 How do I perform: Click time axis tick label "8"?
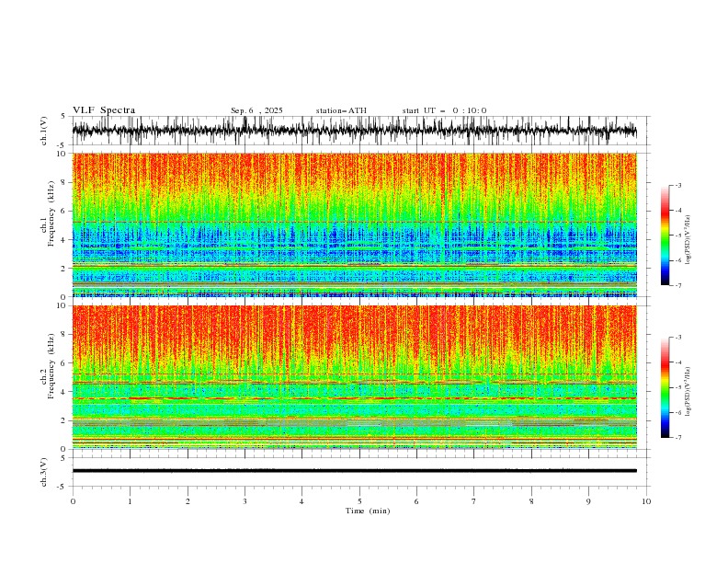click(531, 501)
